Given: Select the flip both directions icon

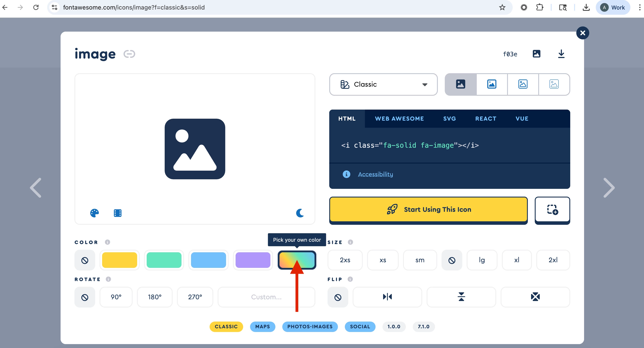Looking at the screenshot, I should (535, 297).
